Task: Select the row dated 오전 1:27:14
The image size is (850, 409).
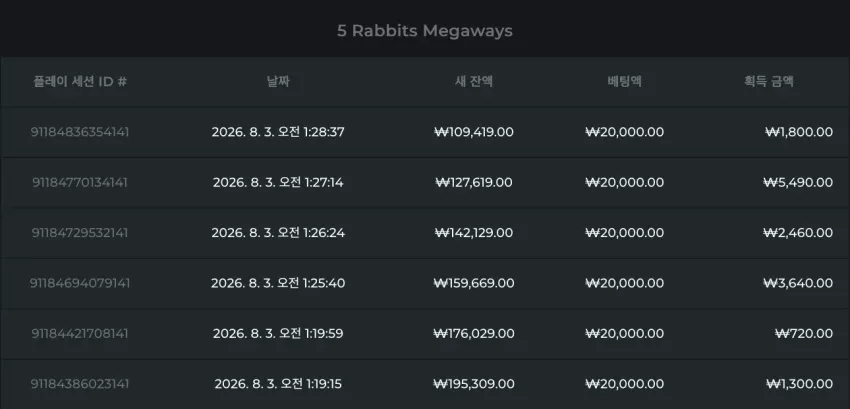Action: click(425, 183)
